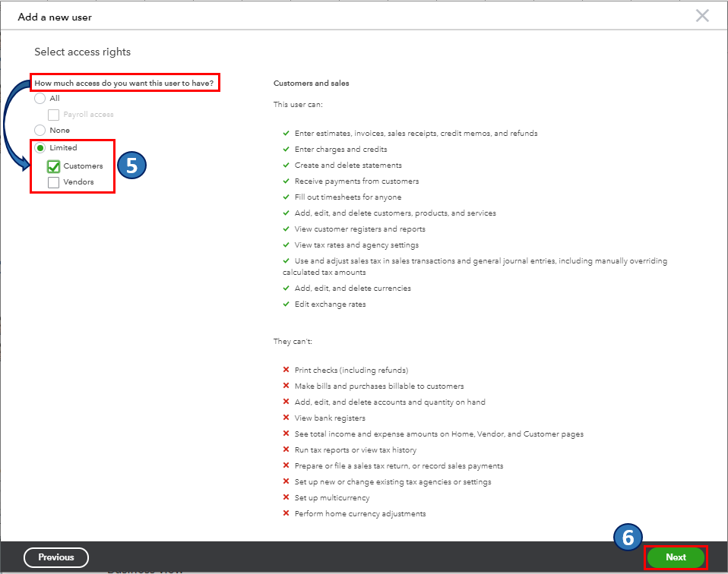The width and height of the screenshot is (728, 574).
Task: Click 'Receive payments from customers' line
Action: pos(356,181)
